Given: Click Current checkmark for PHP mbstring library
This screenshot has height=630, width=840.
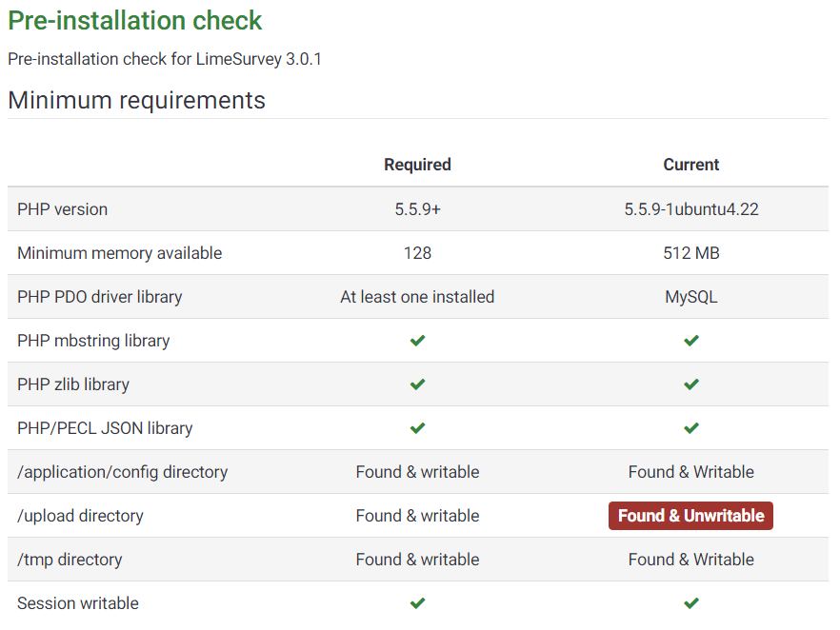Looking at the screenshot, I should [691, 341].
